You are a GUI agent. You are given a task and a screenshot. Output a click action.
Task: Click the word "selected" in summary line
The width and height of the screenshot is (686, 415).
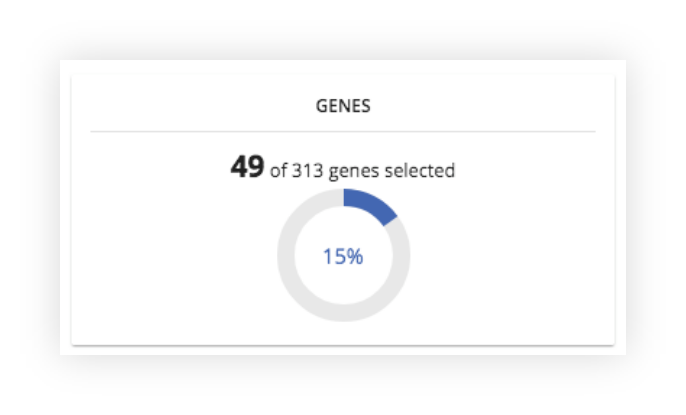420,171
